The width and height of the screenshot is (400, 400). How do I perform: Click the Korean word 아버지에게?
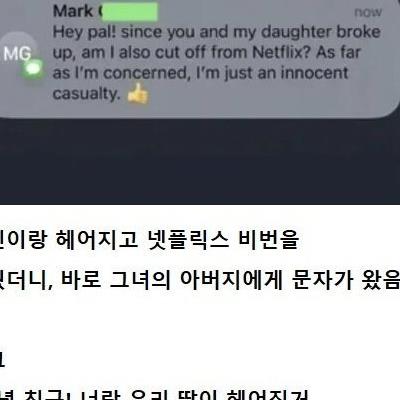[231, 280]
